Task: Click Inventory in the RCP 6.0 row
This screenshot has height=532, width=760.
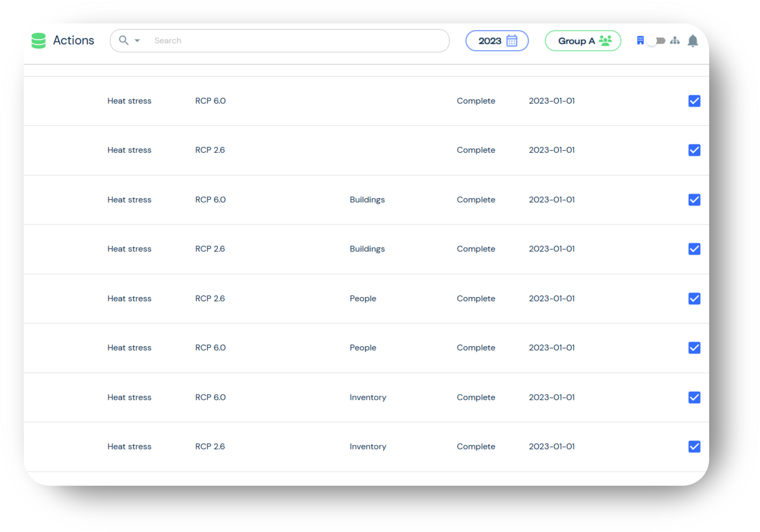Action: 368,398
